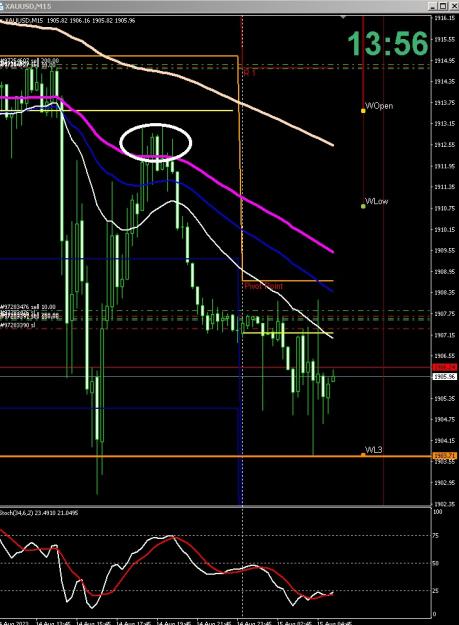Screen dimensions: 459x625
Task: Maximize the XAUUSD,M15 chart window
Action: coord(443,6)
